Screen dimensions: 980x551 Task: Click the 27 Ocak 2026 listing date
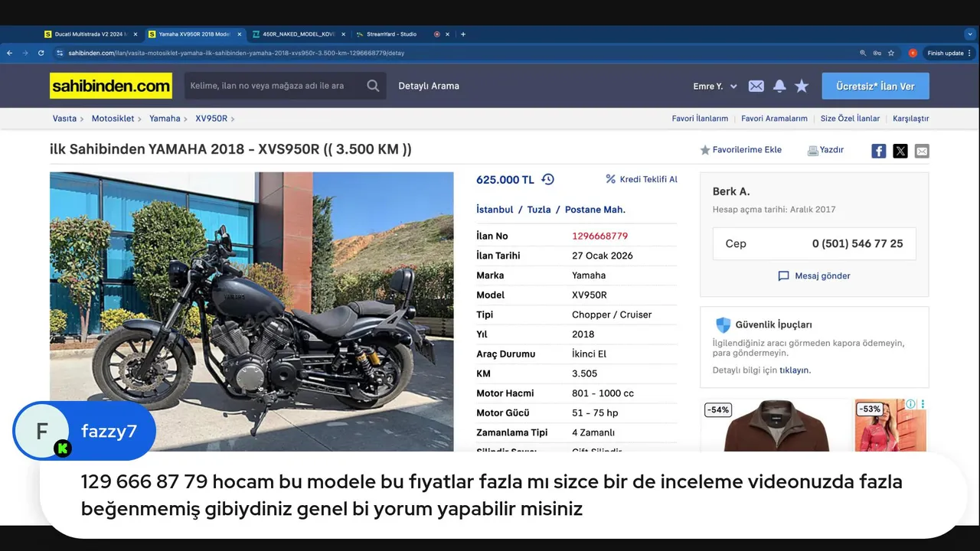click(603, 256)
